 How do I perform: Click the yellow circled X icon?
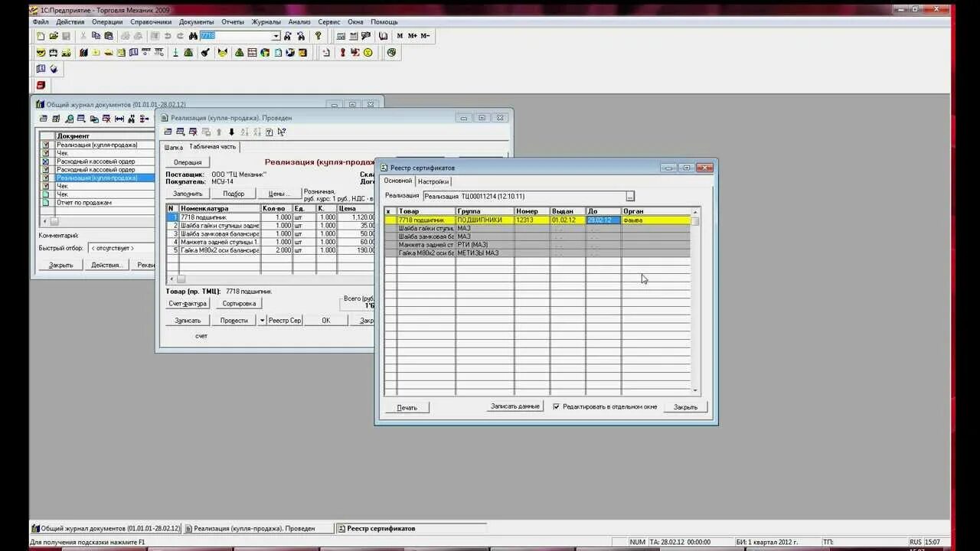coord(367,53)
